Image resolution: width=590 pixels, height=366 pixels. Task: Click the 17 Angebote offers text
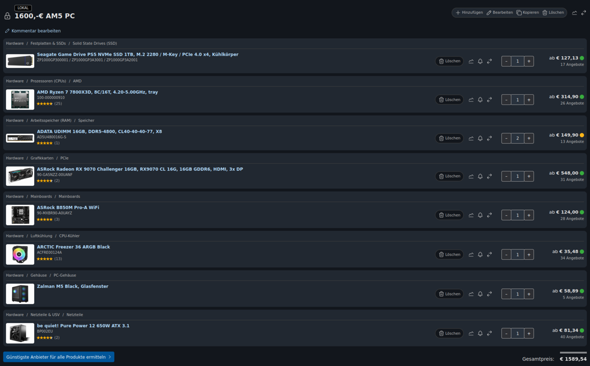tap(572, 65)
